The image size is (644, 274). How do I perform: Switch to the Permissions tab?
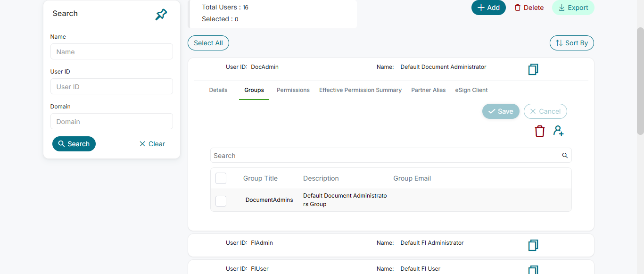(x=293, y=90)
